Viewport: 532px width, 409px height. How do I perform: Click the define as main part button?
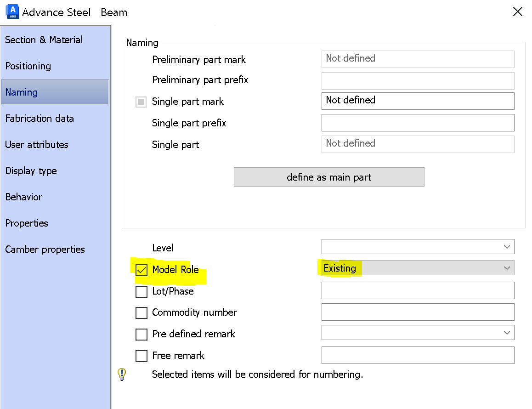[329, 177]
